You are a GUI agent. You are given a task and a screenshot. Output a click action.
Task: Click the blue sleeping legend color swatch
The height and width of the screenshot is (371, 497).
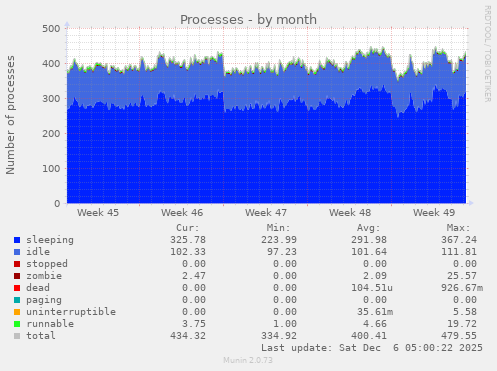17,240
